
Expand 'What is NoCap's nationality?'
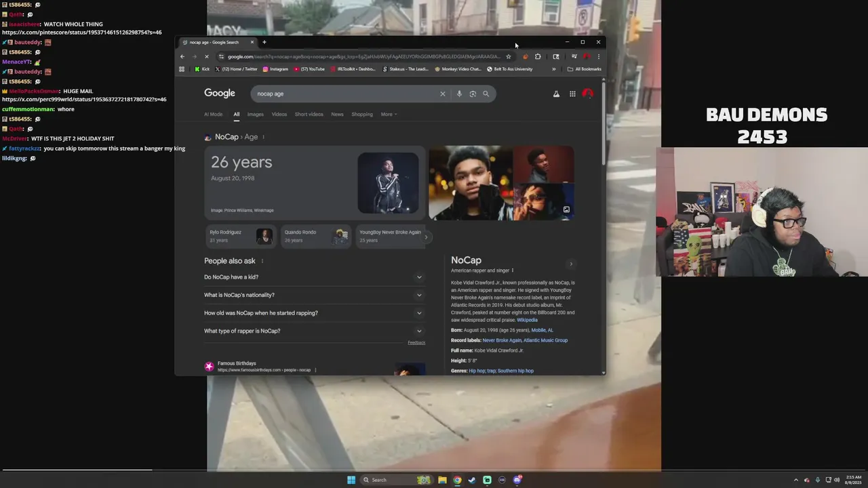313,295
